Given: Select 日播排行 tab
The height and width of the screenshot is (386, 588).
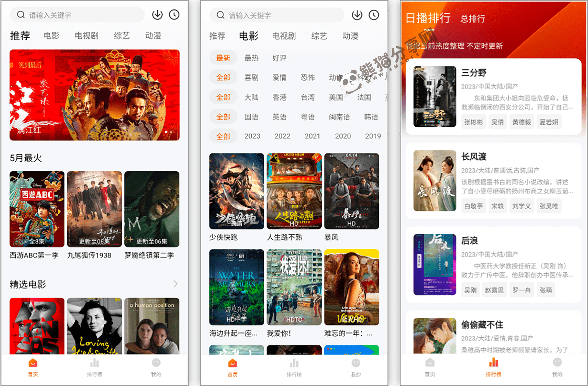Looking at the screenshot, I should (x=428, y=18).
